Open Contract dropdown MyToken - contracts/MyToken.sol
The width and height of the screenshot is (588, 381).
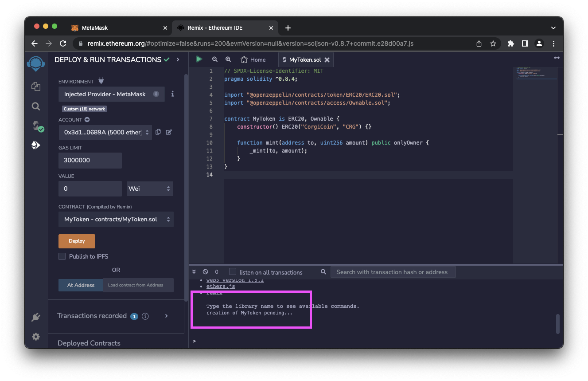[x=116, y=219]
